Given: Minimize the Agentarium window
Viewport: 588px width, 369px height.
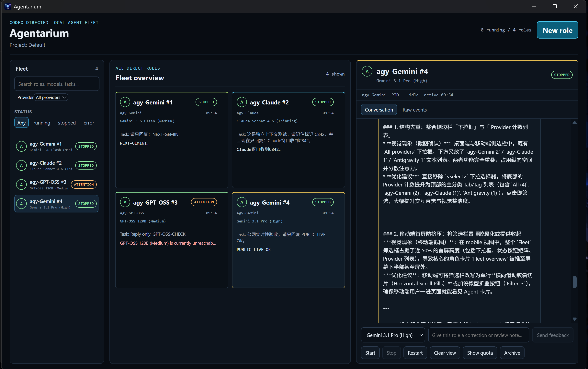Looking at the screenshot, I should [x=534, y=6].
